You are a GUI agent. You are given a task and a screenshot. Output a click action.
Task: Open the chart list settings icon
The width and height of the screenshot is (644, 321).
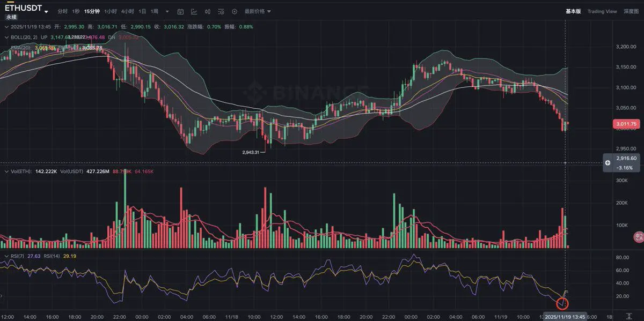tap(221, 11)
